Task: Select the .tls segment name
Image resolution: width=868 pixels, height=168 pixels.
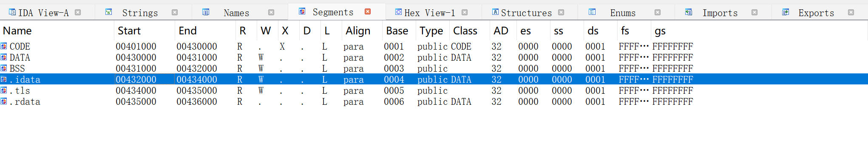Action: coord(20,90)
